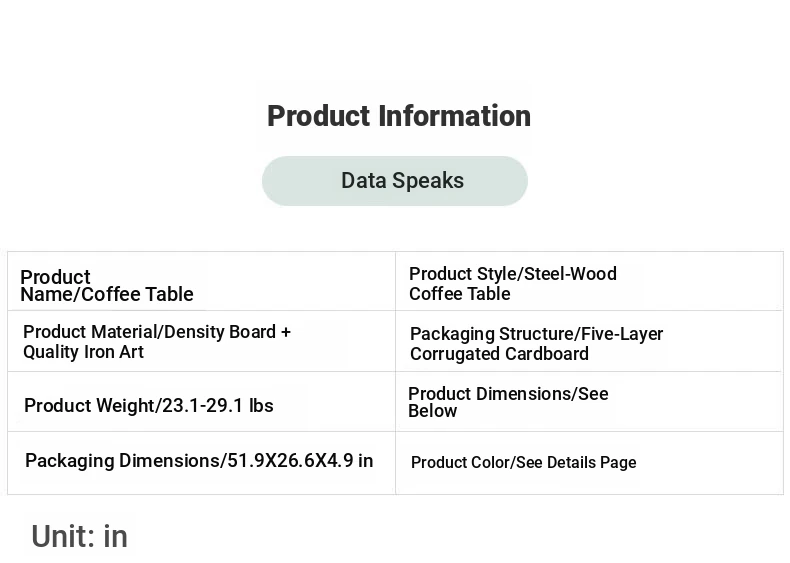Click Packaging Dimensions 51.9X26.6X4.9 in cell

pyautogui.click(x=202, y=463)
